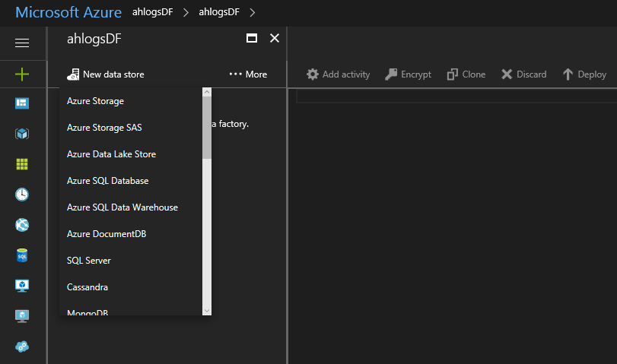Choose Azure SQL Database
Screen dimensions: 617x364
131,181
